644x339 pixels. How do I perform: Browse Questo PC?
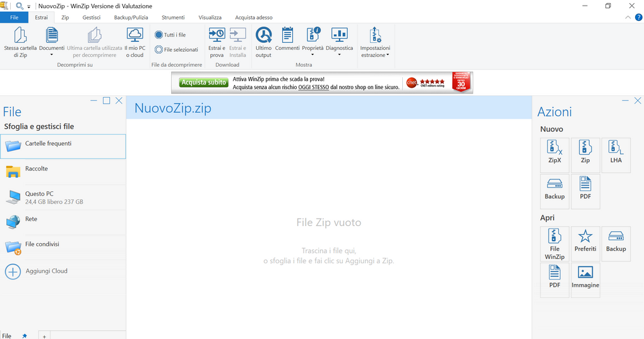coord(63,197)
